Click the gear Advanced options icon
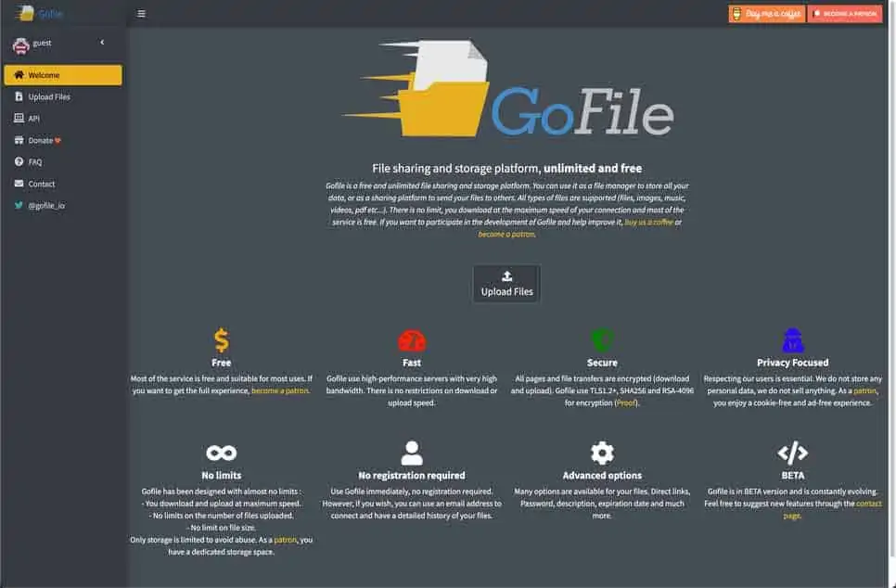This screenshot has height=588, width=896. coord(602,454)
